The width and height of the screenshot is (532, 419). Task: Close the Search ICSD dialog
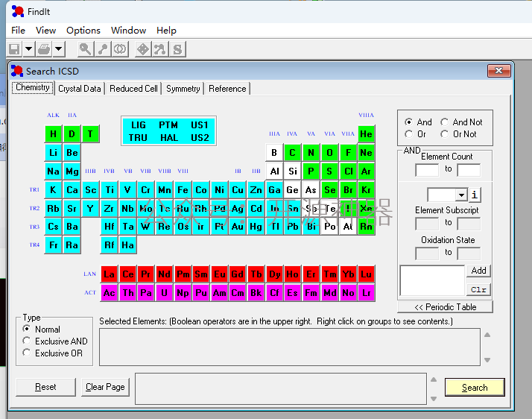coord(498,71)
